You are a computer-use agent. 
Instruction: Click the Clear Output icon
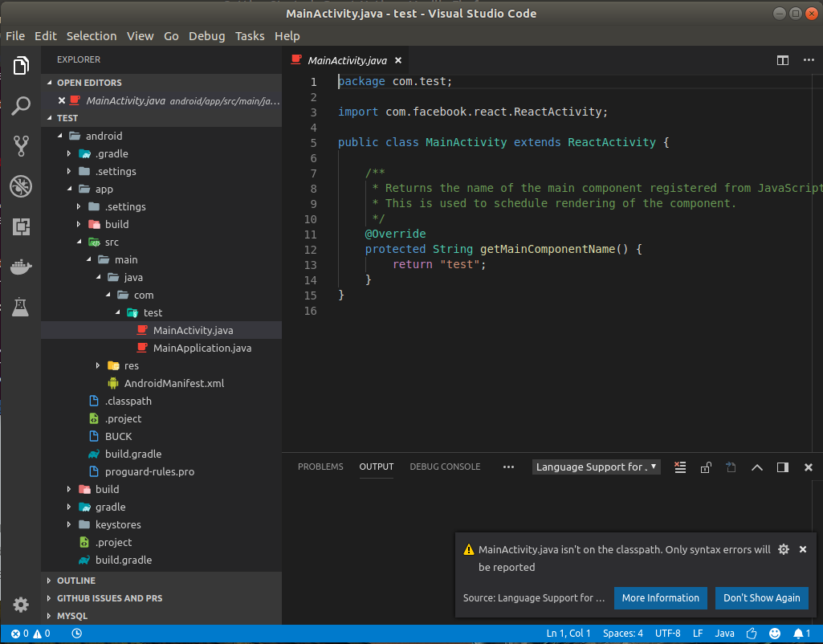click(x=680, y=467)
